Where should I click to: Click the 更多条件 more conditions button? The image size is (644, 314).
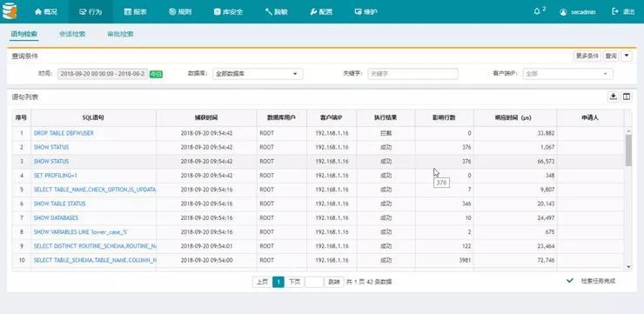tap(587, 56)
